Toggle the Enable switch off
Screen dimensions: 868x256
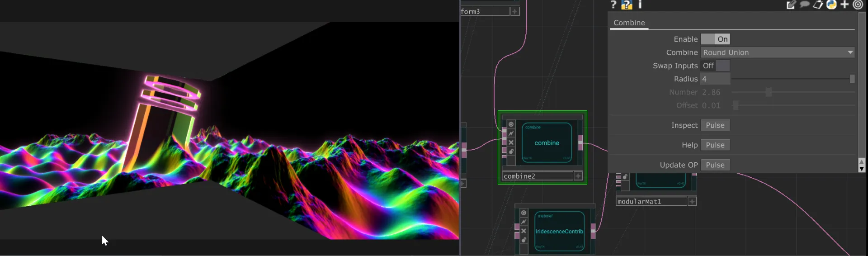pyautogui.click(x=715, y=39)
